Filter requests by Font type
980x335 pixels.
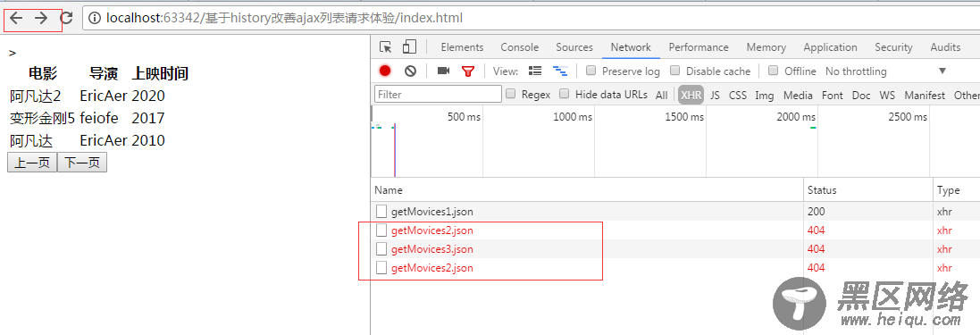click(x=832, y=95)
